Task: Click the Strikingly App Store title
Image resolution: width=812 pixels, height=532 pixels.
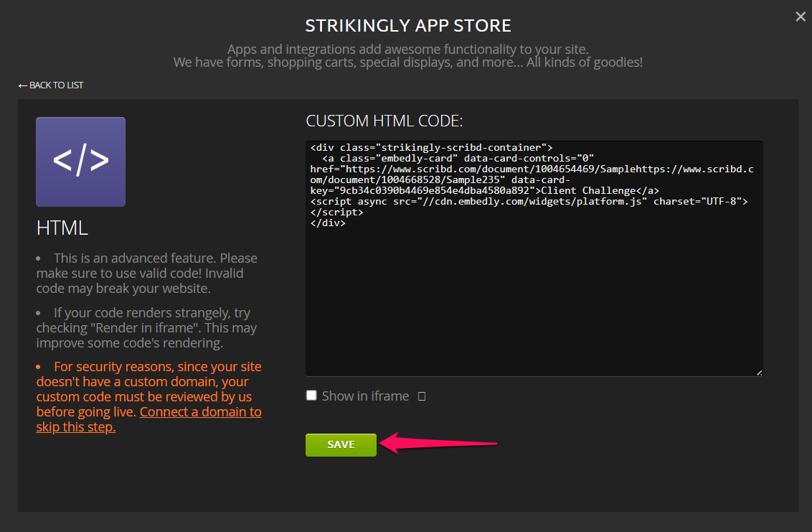Action: 408,25
